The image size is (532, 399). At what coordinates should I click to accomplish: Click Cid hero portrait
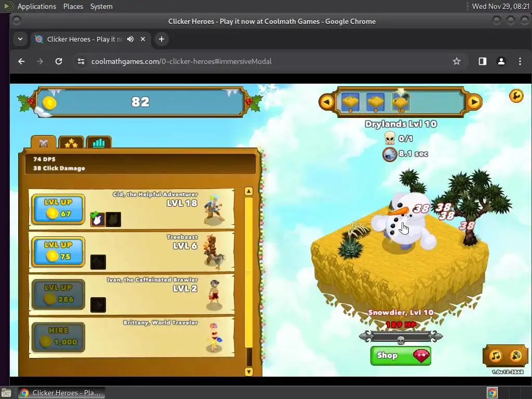tap(214, 210)
